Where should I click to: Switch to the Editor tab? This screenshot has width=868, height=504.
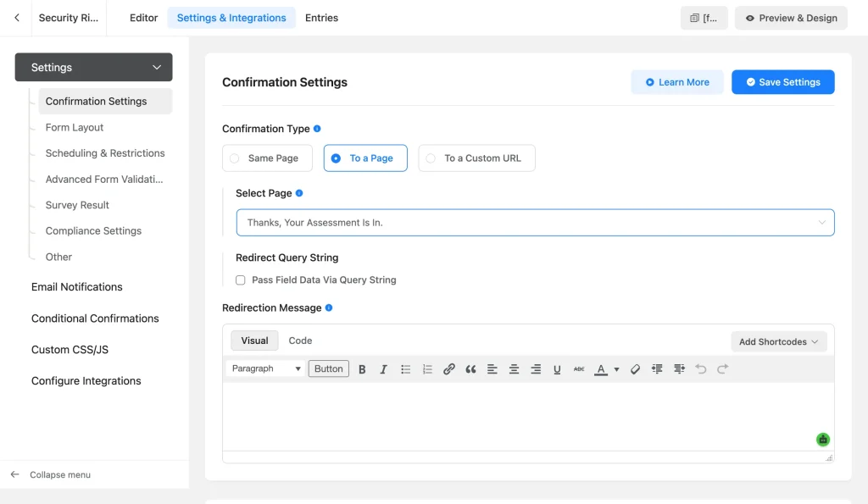coord(144,18)
